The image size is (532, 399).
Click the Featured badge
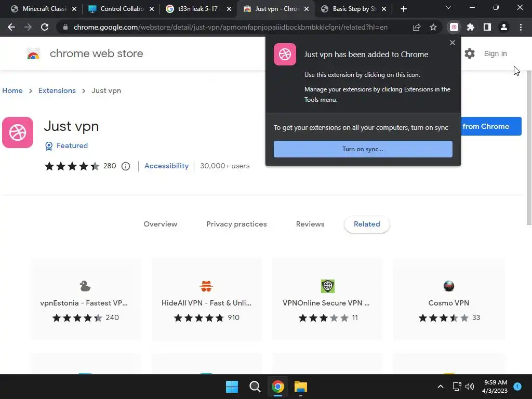(66, 146)
